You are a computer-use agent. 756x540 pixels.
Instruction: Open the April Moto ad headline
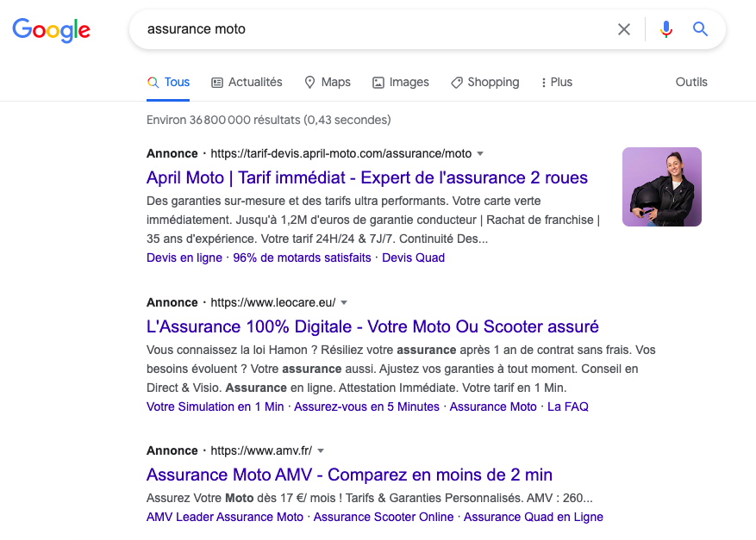pos(367,177)
